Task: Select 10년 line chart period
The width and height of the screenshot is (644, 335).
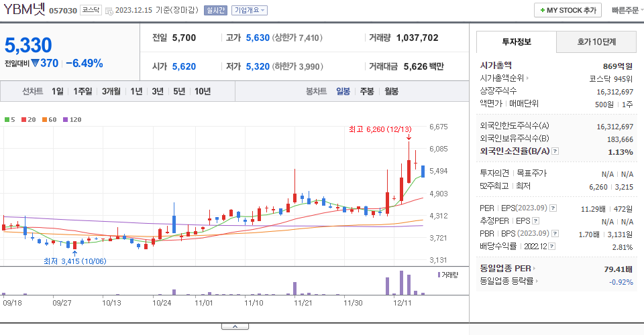Action: (203, 91)
